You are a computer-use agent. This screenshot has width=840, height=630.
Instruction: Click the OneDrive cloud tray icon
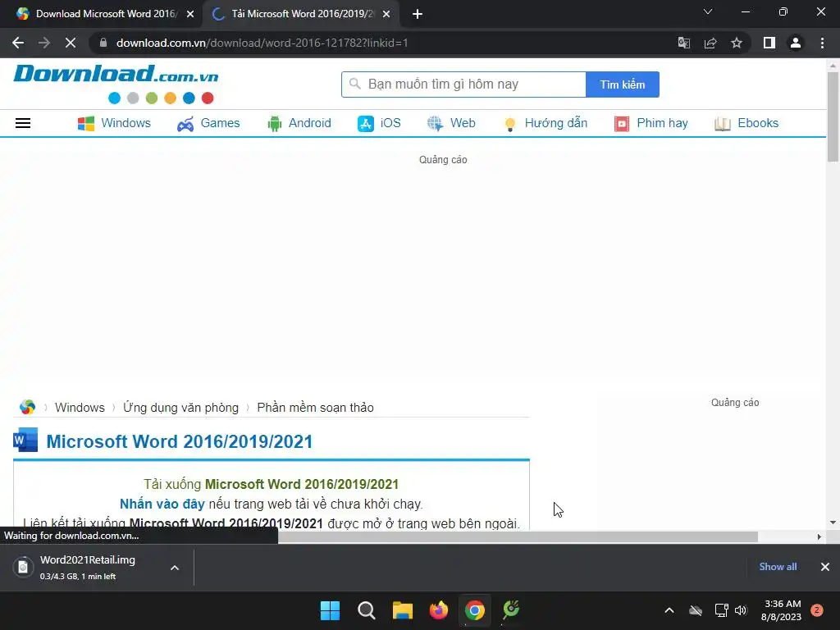(696, 610)
